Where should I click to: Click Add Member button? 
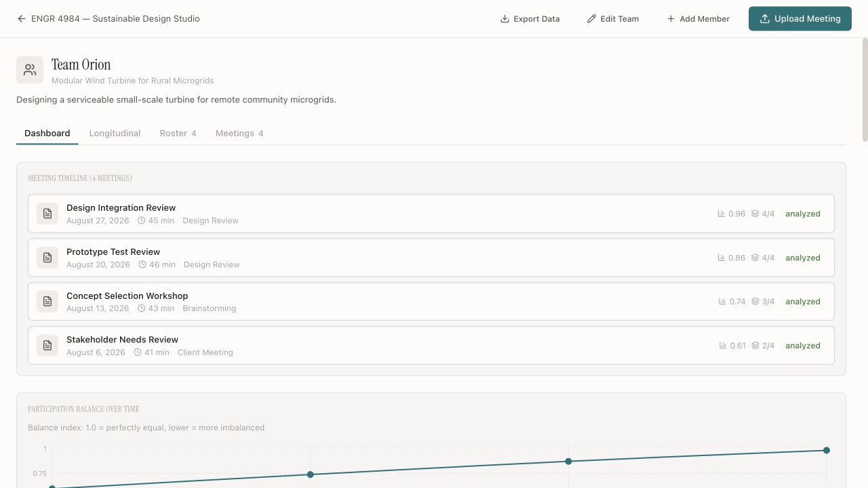point(698,19)
